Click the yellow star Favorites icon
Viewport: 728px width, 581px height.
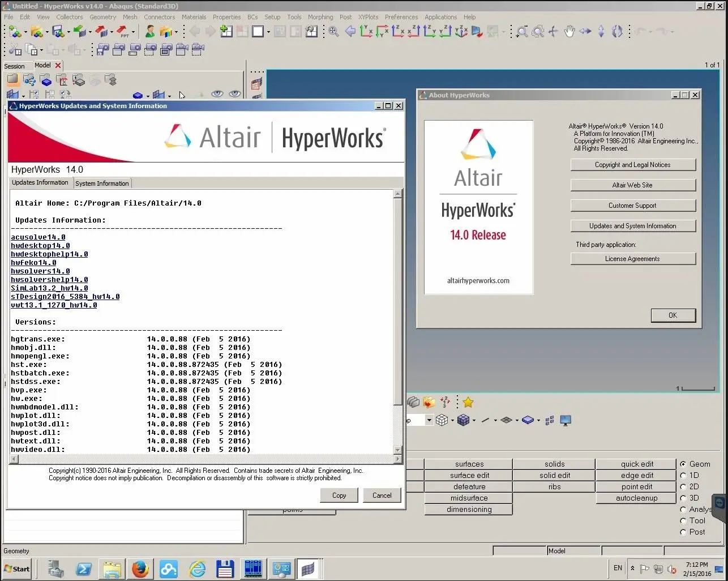tap(468, 403)
